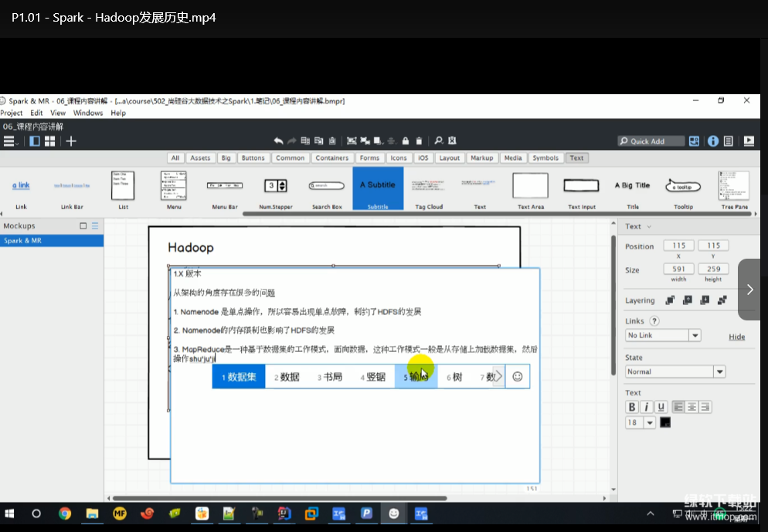Open Links help question mark icon
Screen dimensions: 768x532
(654, 320)
